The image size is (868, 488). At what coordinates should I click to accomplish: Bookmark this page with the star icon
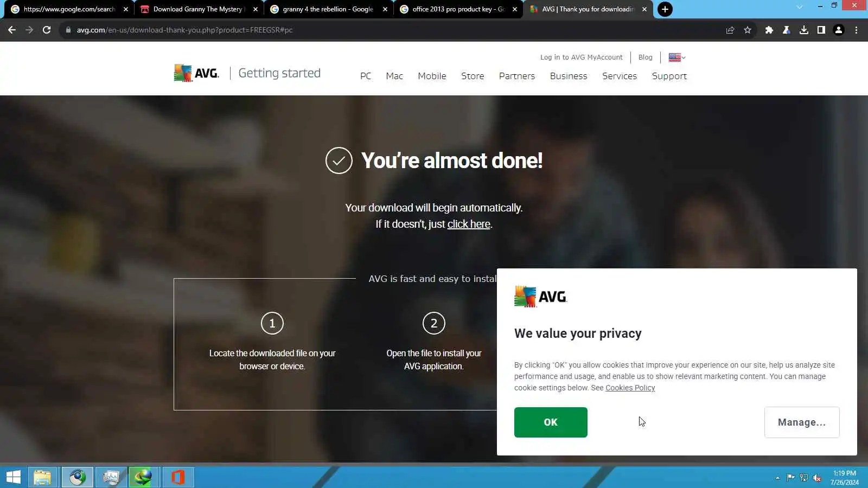pos(748,30)
